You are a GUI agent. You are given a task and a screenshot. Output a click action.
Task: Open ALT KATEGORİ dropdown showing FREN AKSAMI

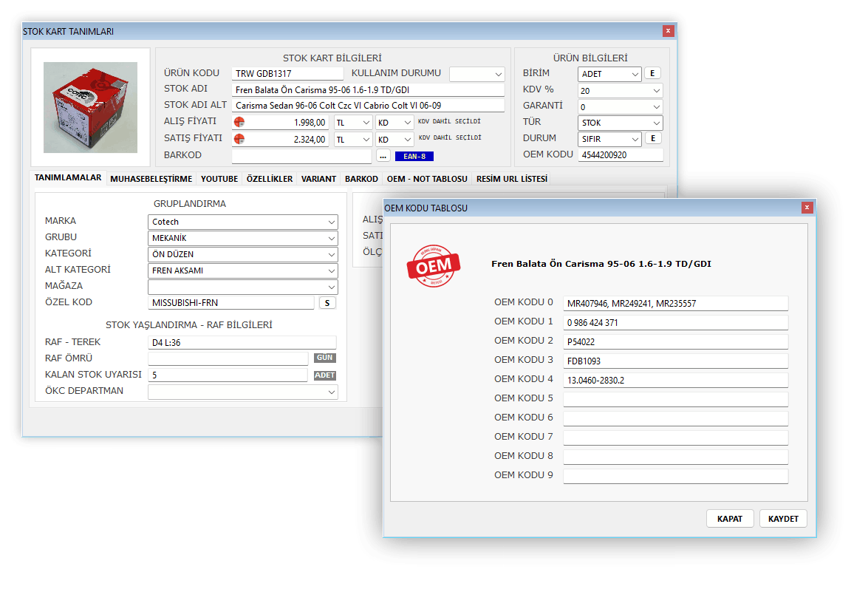[x=243, y=270]
